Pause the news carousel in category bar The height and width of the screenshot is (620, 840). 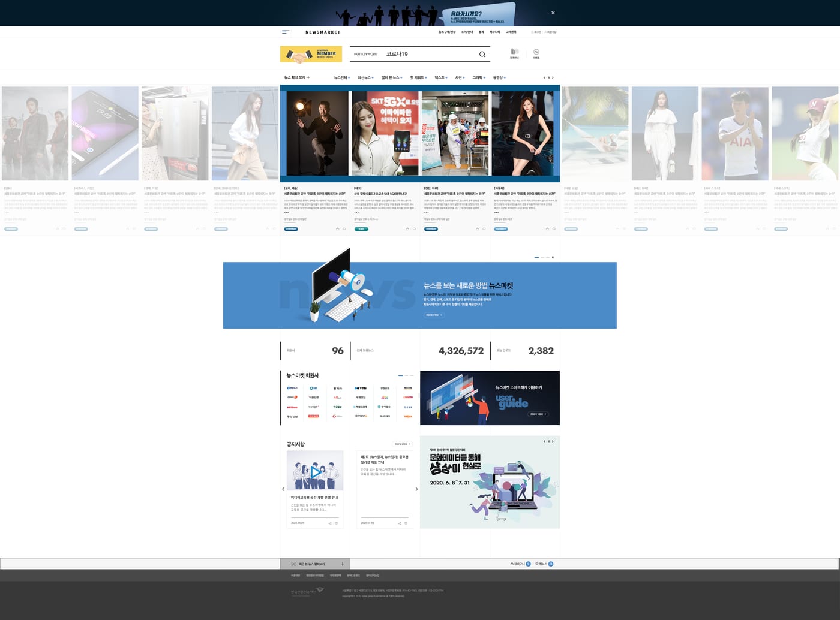[548, 77]
